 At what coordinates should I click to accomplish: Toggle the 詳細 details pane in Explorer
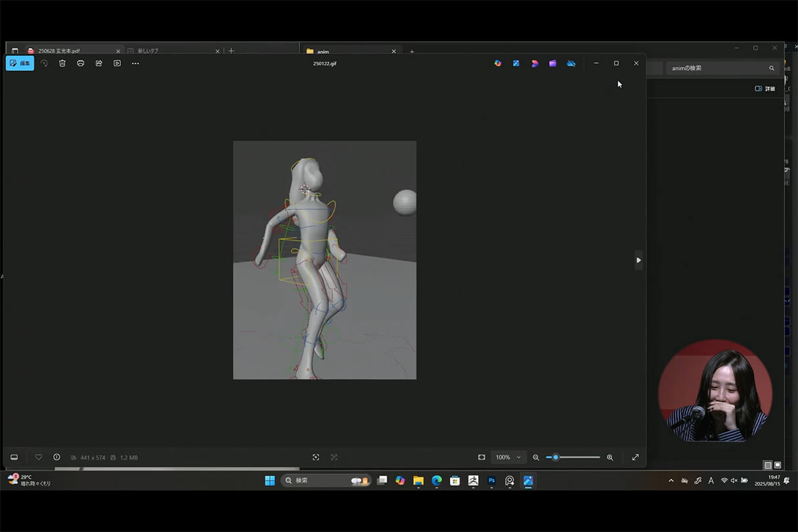coord(764,88)
